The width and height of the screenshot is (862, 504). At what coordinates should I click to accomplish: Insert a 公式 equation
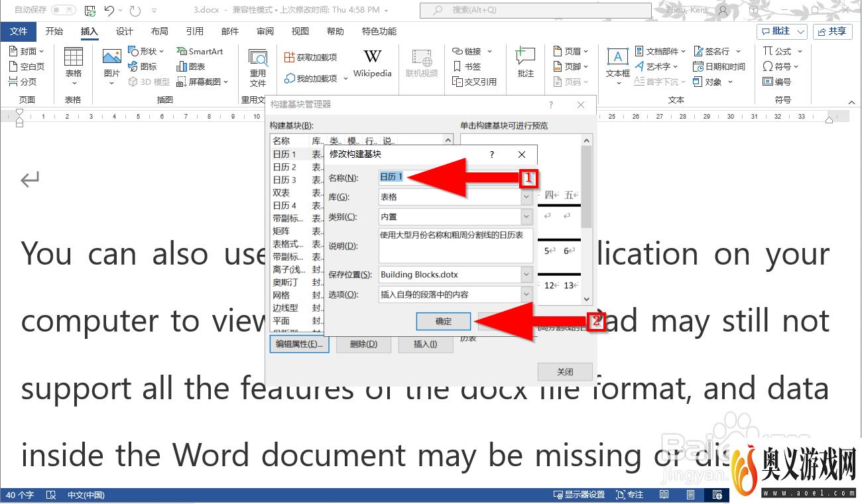[782, 51]
